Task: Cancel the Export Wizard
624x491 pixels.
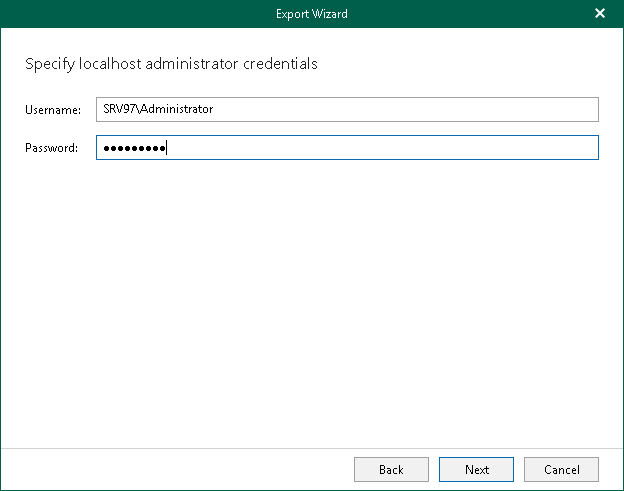Action: coord(561,469)
